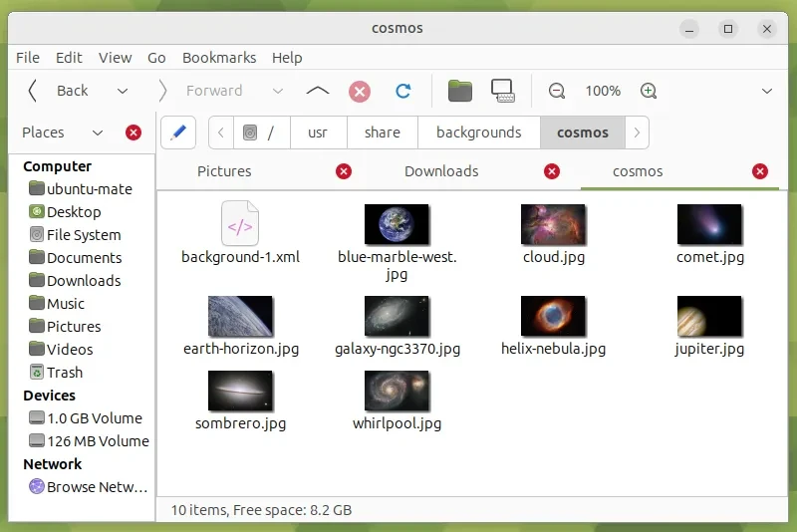This screenshot has width=797, height=532.
Task: Zoom in with the plus magnifier
Action: pyautogui.click(x=649, y=91)
